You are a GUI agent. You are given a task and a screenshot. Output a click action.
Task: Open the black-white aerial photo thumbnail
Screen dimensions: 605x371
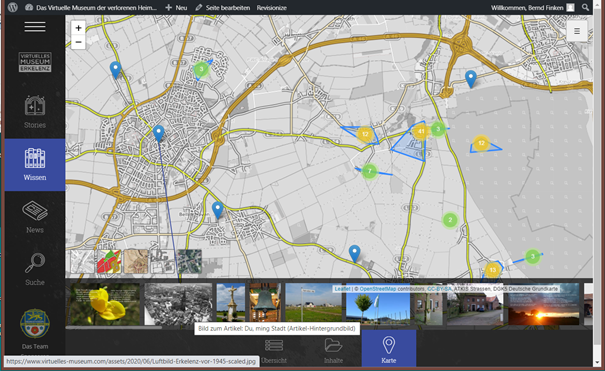(178, 304)
